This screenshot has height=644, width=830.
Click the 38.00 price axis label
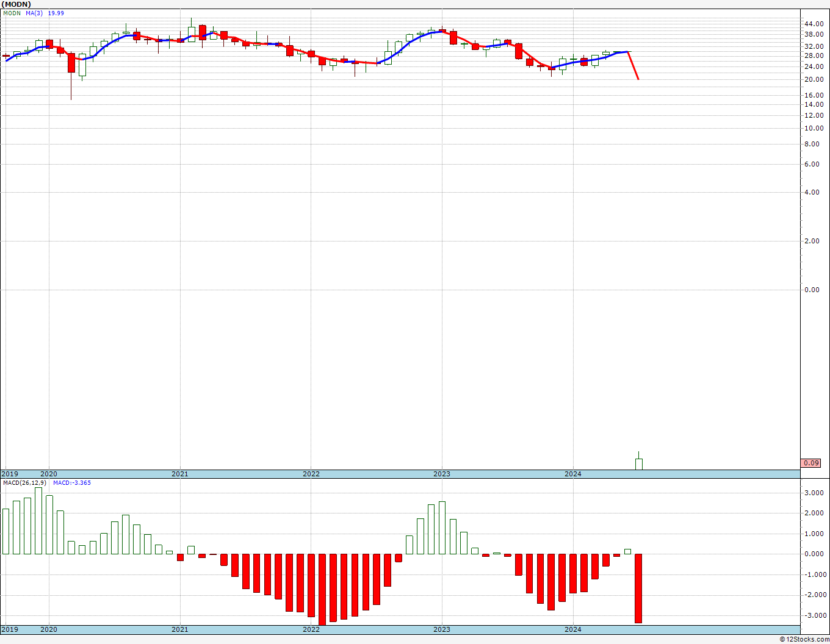click(x=814, y=34)
